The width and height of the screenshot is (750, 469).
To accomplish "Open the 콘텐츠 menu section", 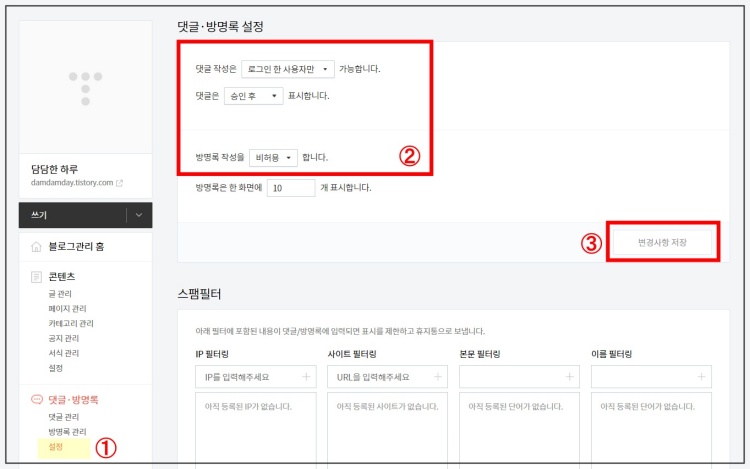I will (x=62, y=277).
